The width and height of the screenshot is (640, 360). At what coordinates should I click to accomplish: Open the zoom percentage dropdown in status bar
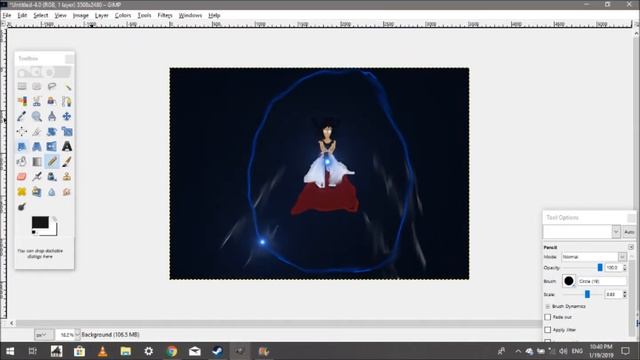pos(77,335)
